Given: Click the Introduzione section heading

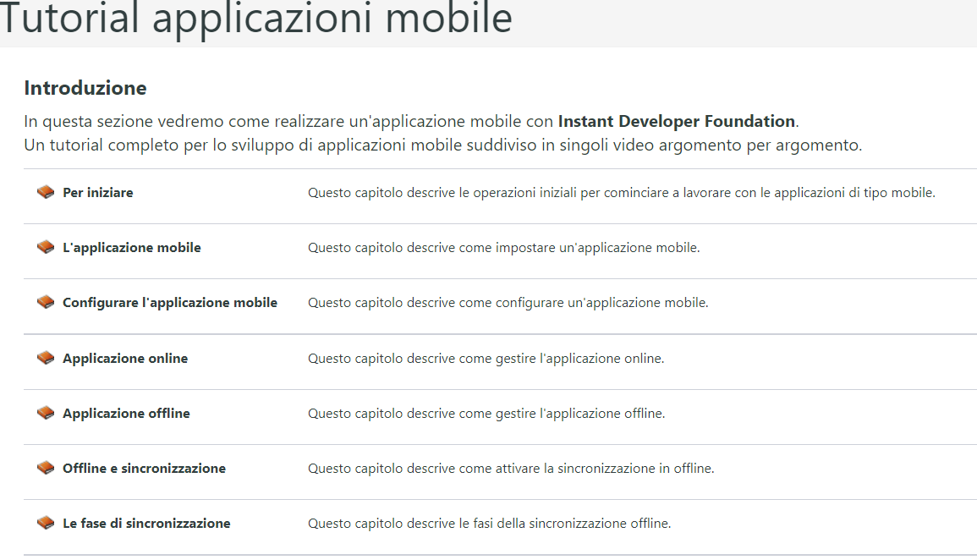Looking at the screenshot, I should 85,88.
